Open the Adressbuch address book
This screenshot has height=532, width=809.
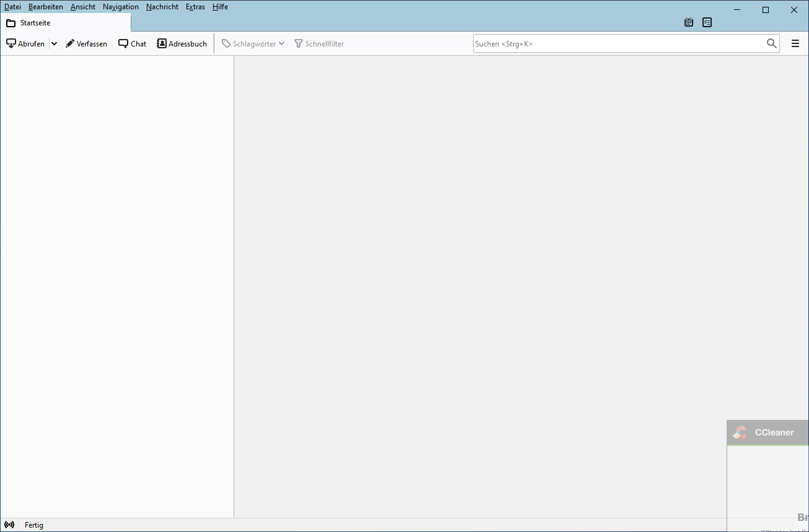pos(182,44)
